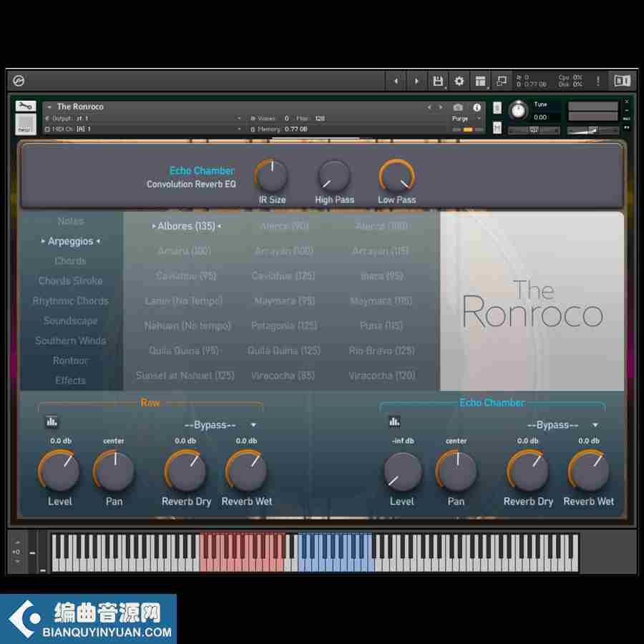Viewport: 644px width, 644px height.
Task: Choose the Quila Quina (125) preset
Action: [284, 351]
